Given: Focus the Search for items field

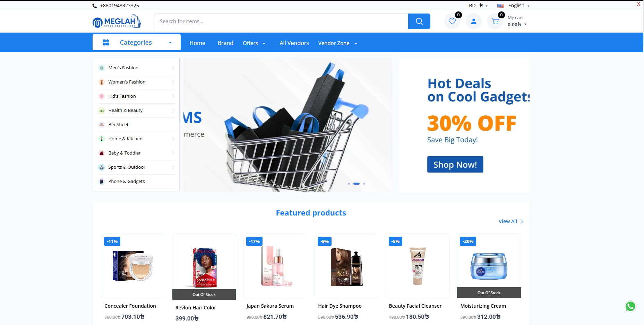Looking at the screenshot, I should click(x=281, y=21).
